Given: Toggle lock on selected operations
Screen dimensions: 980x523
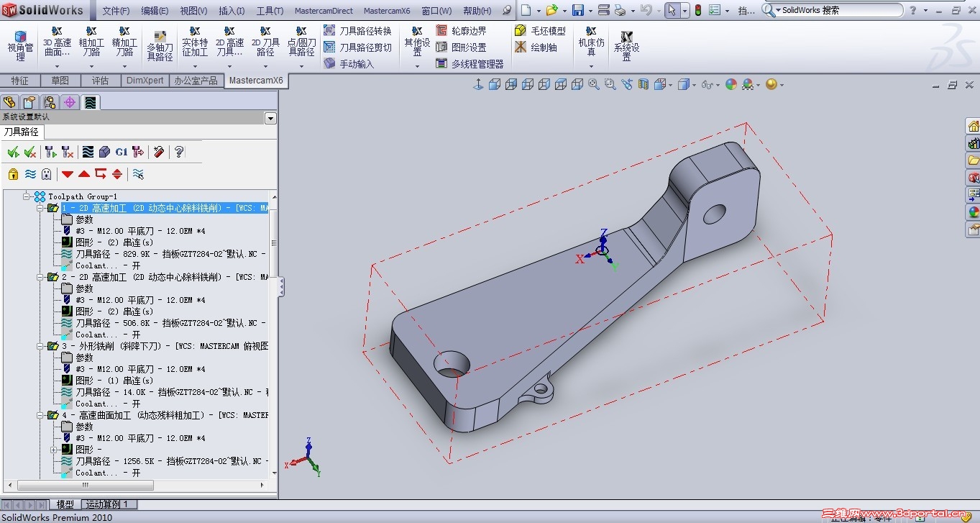Looking at the screenshot, I should tap(13, 173).
